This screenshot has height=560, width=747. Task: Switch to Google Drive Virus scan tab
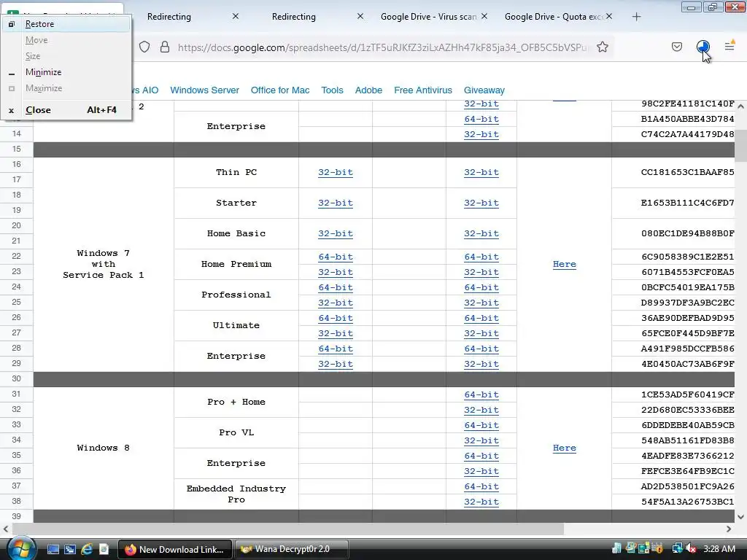[x=428, y=17]
